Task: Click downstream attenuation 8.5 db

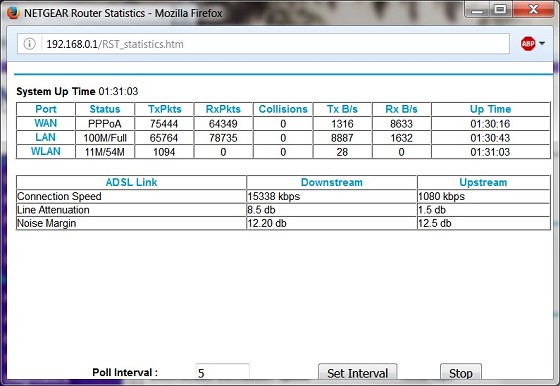Action: pyautogui.click(x=261, y=210)
